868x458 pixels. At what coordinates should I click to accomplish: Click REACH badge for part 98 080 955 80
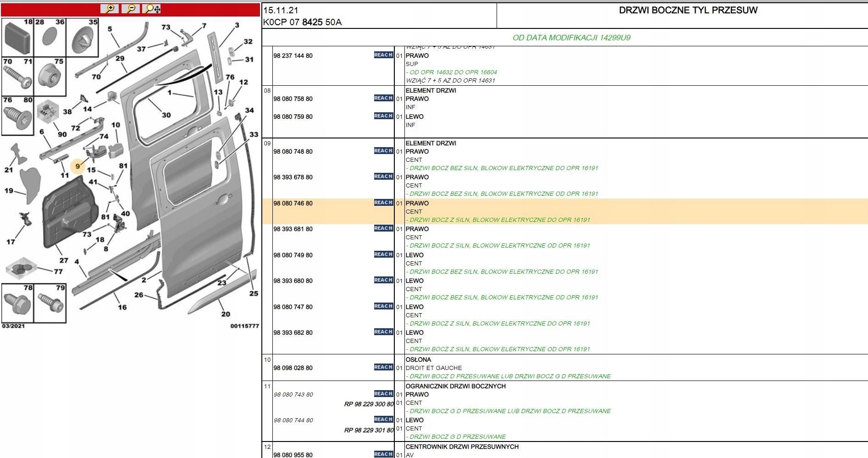383,454
